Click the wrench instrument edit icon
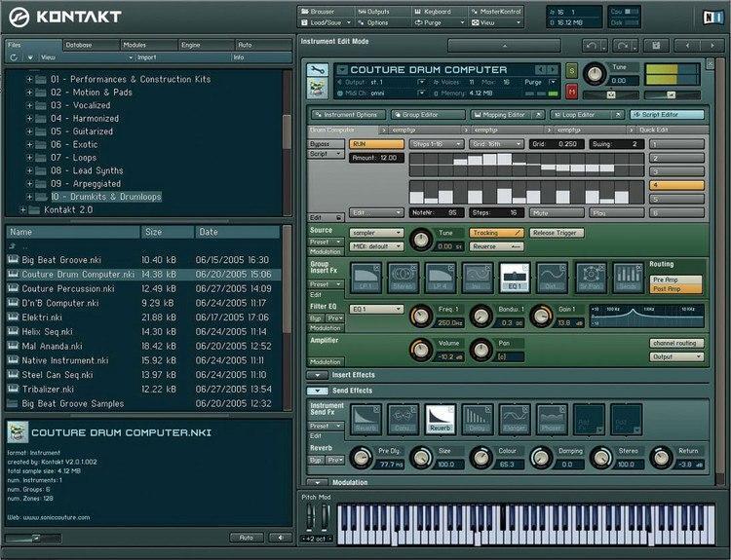Image resolution: width=731 pixels, height=560 pixels. click(316, 70)
